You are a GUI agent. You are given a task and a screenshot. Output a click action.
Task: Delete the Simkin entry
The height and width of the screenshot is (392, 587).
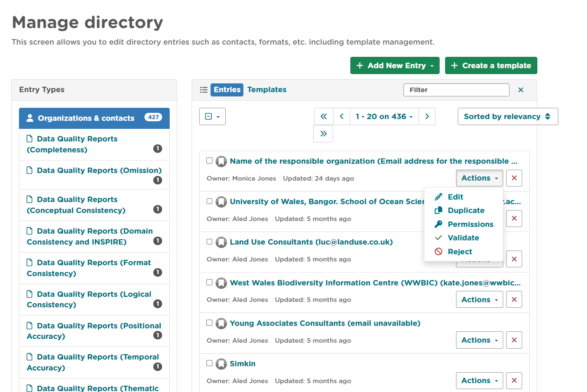tap(514, 381)
